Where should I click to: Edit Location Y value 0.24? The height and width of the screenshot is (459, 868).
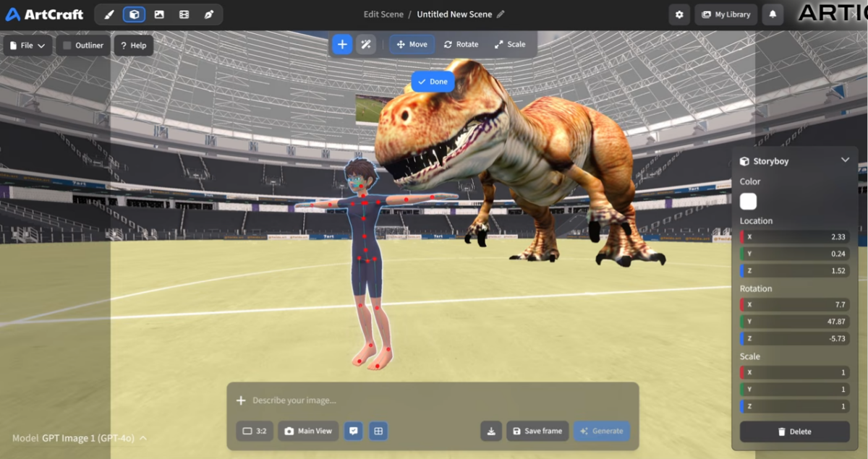click(x=794, y=254)
